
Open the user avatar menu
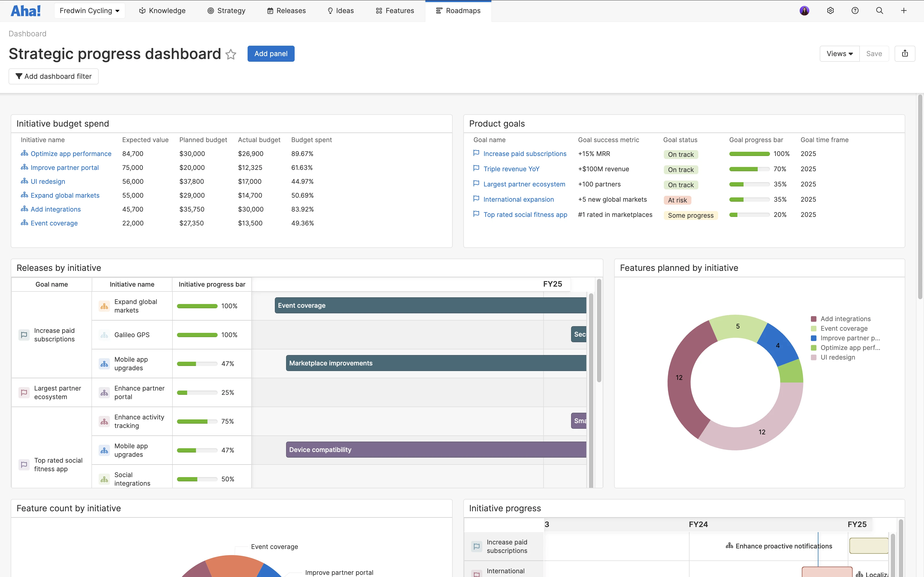click(x=805, y=10)
